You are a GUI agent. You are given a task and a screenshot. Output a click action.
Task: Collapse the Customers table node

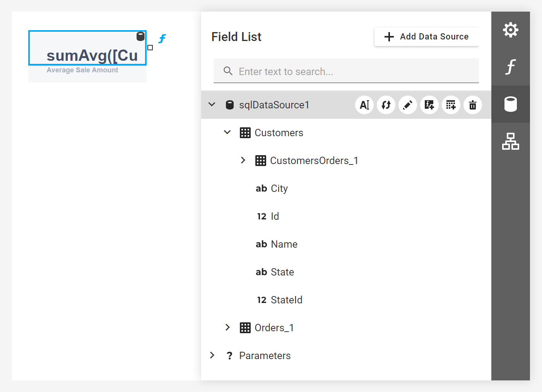point(227,132)
